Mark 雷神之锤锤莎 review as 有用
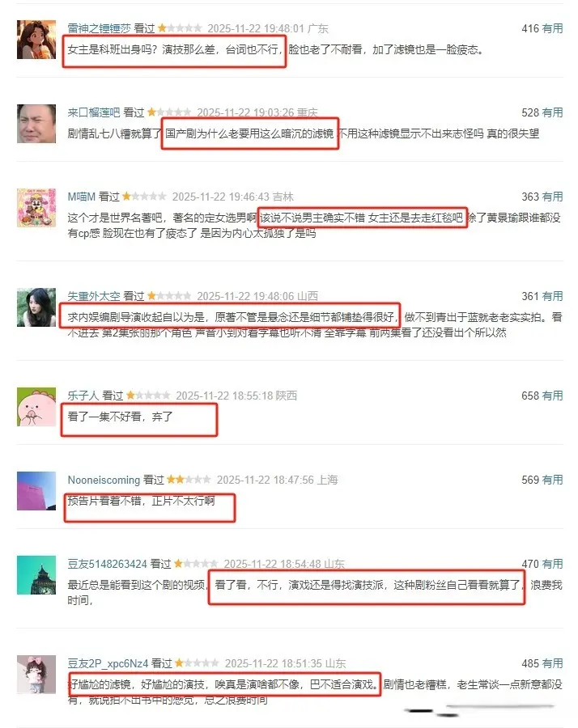578x728 pixels. (x=552, y=28)
